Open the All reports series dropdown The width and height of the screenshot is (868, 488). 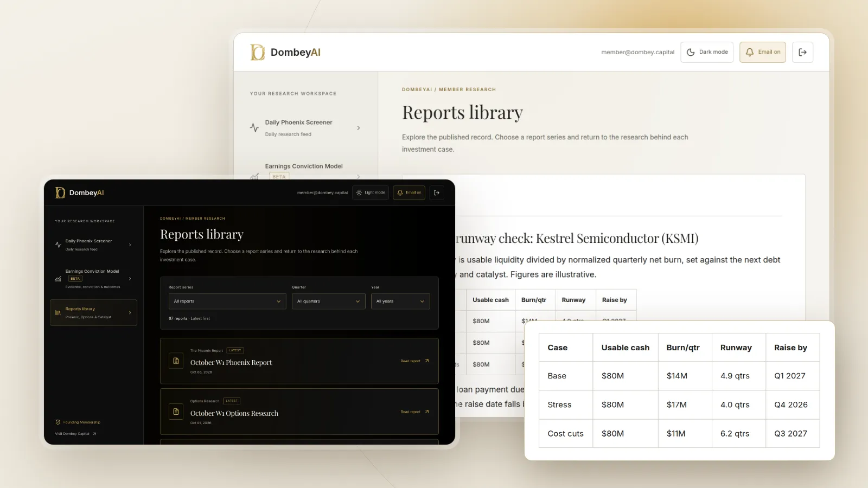(227, 301)
